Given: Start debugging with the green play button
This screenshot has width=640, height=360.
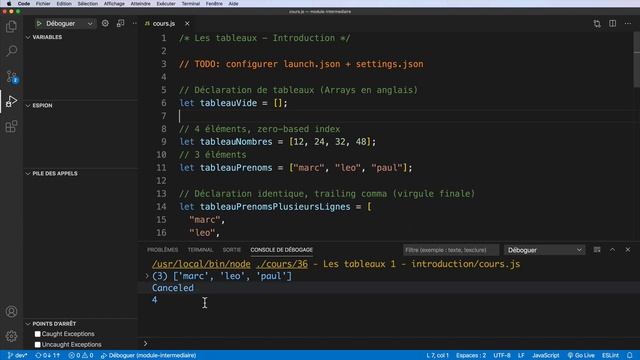Looking at the screenshot, I should [39, 24].
